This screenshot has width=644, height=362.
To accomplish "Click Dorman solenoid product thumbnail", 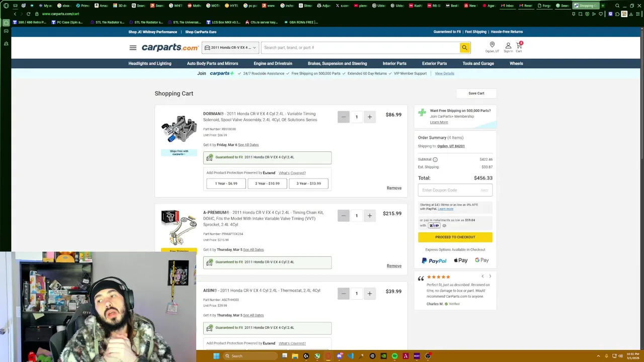I will 179,129.
